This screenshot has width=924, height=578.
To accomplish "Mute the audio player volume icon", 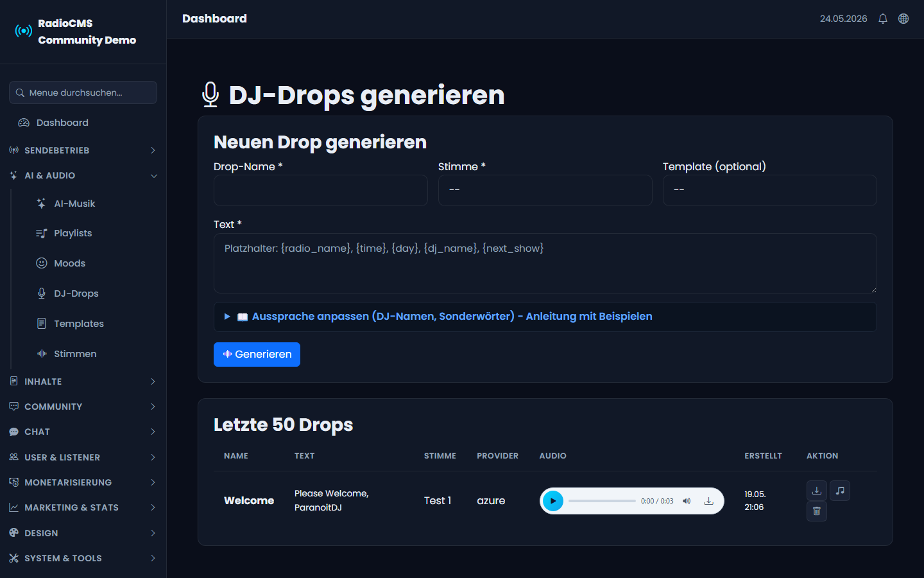I will [687, 501].
